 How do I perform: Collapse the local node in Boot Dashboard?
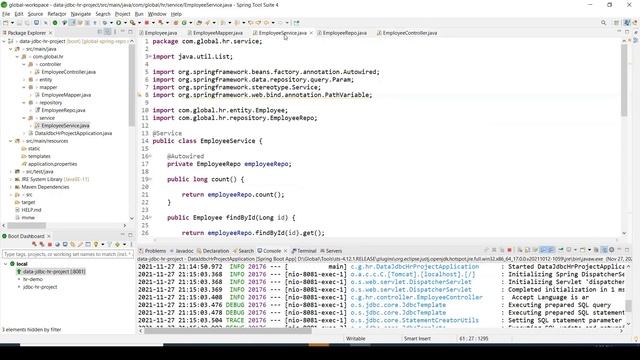[5, 264]
